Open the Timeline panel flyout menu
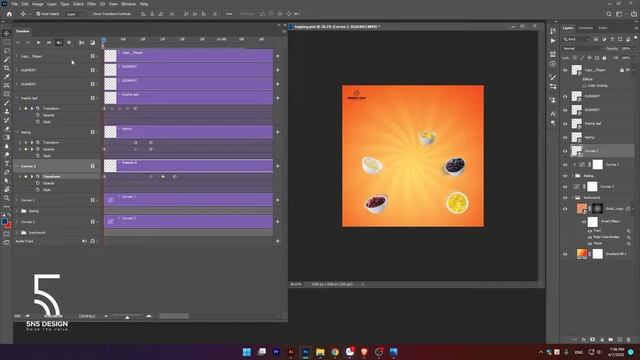The image size is (640, 360). point(284,31)
